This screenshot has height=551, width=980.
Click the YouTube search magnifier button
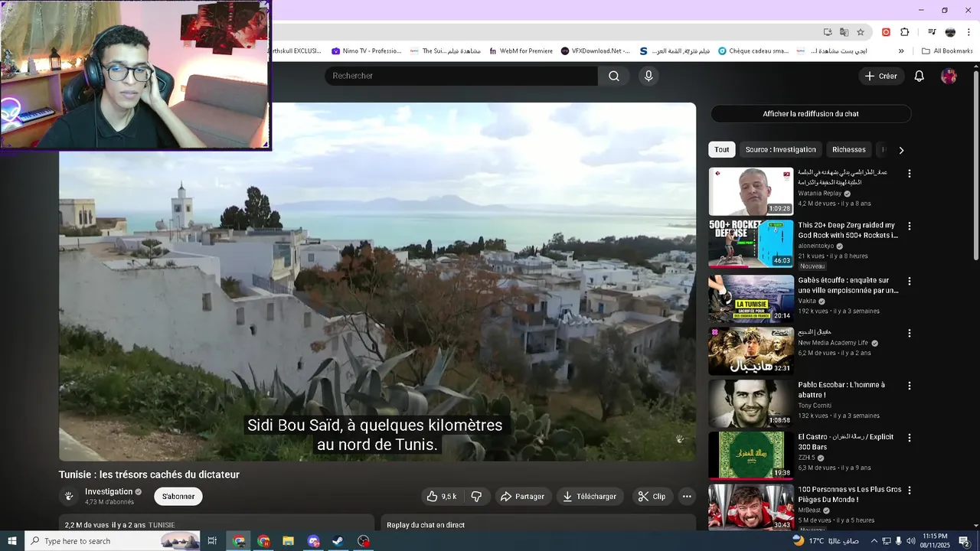point(614,76)
